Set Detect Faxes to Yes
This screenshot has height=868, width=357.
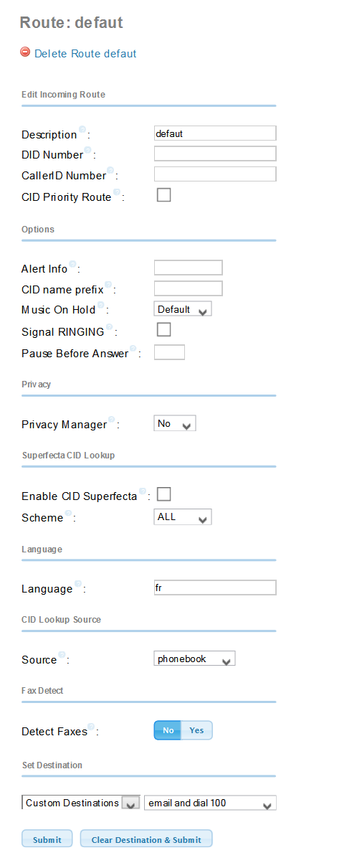coord(196,730)
